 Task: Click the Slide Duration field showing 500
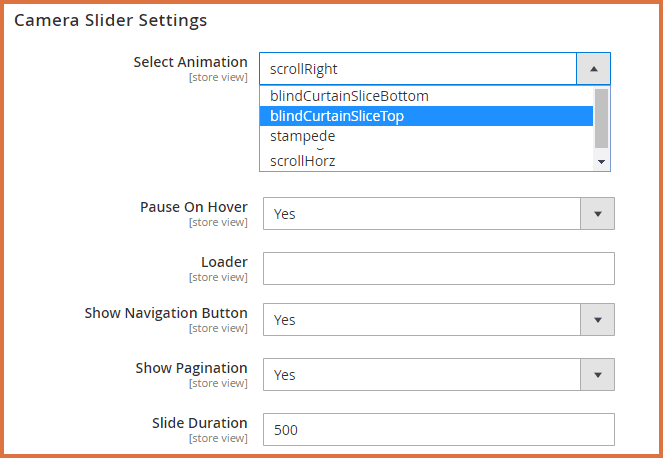(x=438, y=430)
